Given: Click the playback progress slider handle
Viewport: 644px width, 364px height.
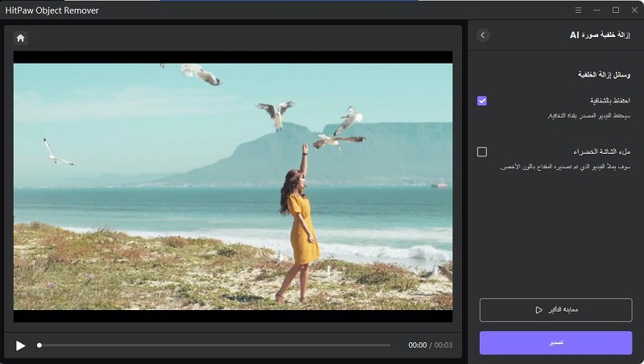Looking at the screenshot, I should click(39, 345).
